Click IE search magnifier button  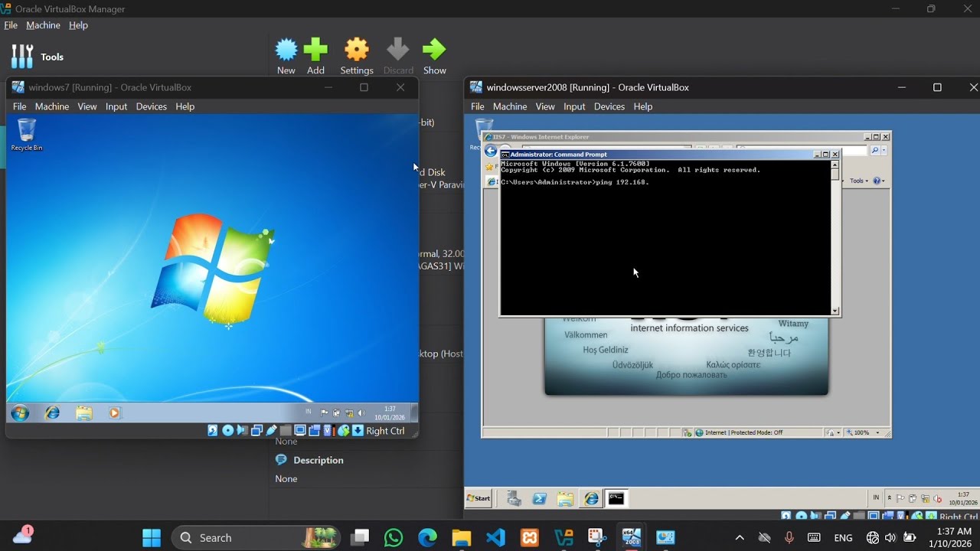click(x=874, y=151)
